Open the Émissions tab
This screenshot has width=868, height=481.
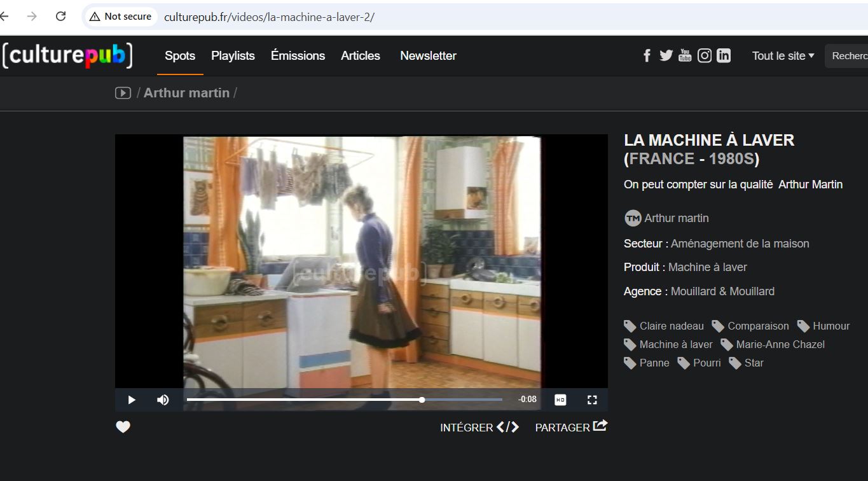(298, 56)
